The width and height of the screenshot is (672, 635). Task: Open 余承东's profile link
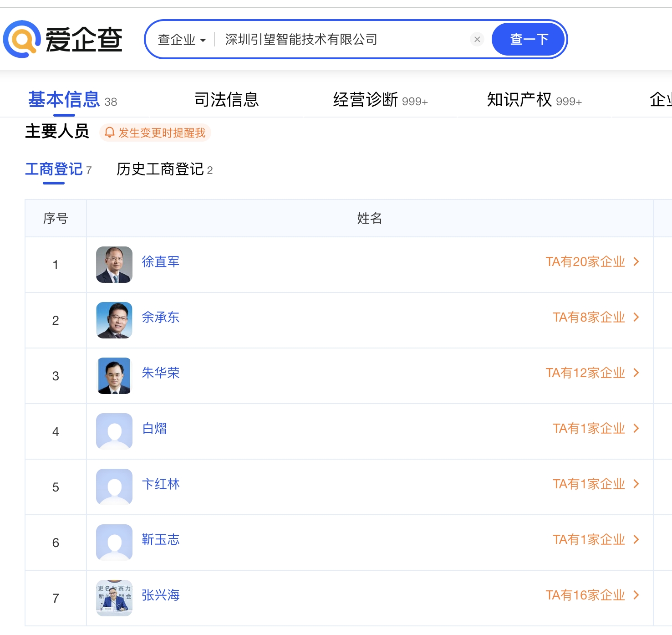tap(160, 317)
